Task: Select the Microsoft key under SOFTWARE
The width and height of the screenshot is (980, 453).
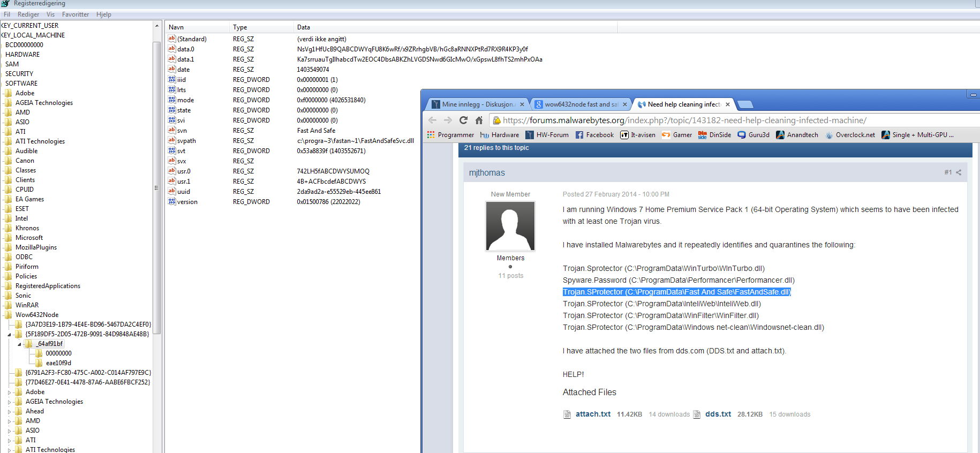Action: click(x=29, y=238)
